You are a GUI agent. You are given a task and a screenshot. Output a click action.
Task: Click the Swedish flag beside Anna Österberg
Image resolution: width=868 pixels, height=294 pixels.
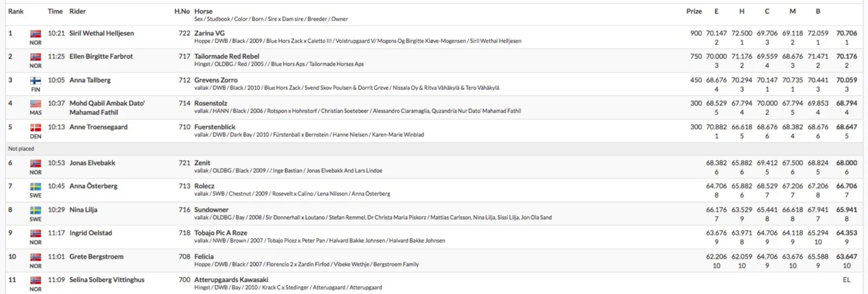click(35, 186)
